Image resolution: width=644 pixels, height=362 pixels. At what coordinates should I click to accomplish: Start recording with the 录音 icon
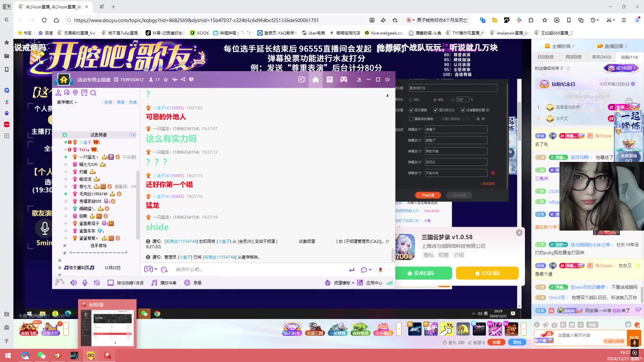point(187,283)
